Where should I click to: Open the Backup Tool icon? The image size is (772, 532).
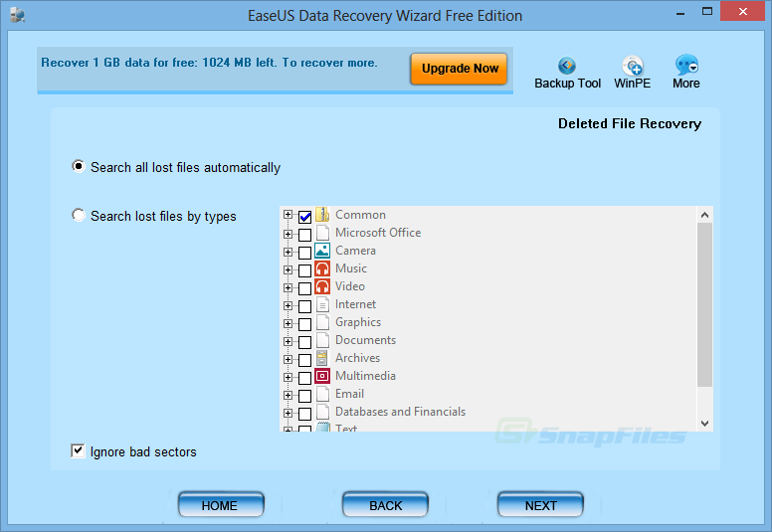pos(567,66)
